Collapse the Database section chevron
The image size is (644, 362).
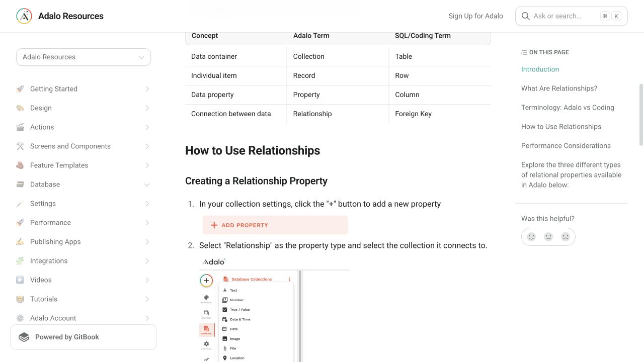[x=147, y=185]
